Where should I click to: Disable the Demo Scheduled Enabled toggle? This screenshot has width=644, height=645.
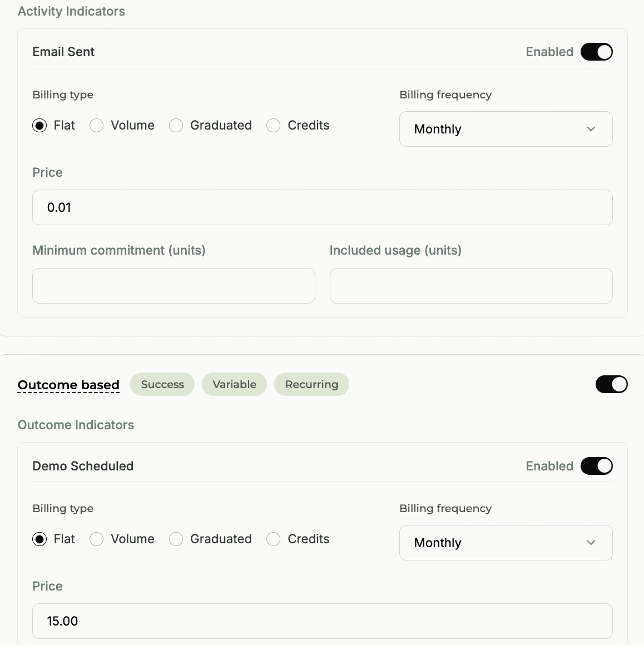pyautogui.click(x=596, y=466)
